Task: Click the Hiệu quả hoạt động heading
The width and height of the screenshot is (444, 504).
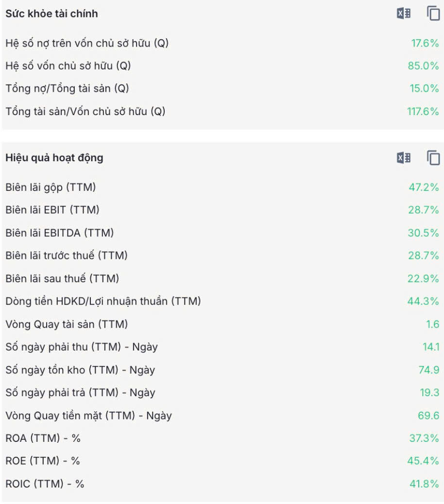Action: [54, 158]
